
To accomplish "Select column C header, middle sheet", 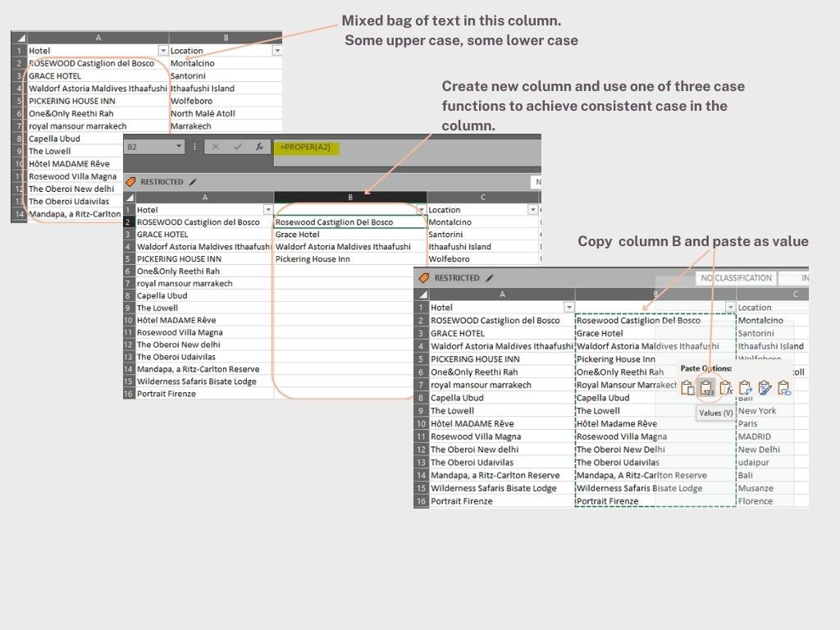I will 483,197.
